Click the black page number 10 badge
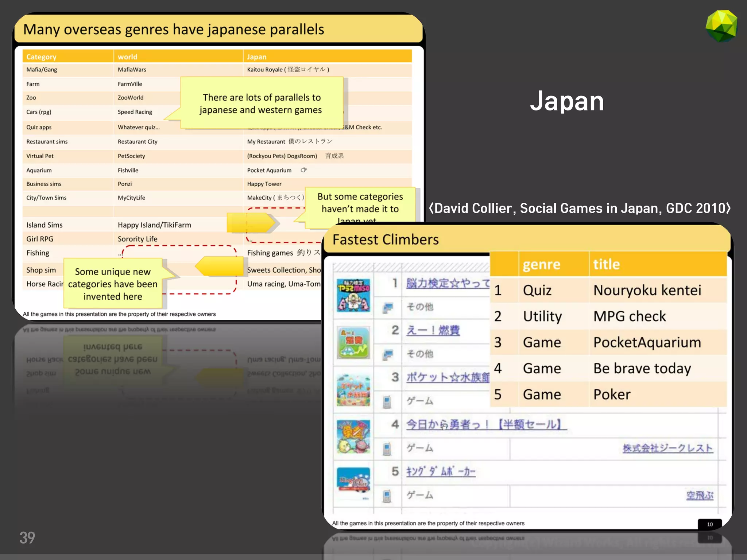The width and height of the screenshot is (747, 560). [x=710, y=524]
